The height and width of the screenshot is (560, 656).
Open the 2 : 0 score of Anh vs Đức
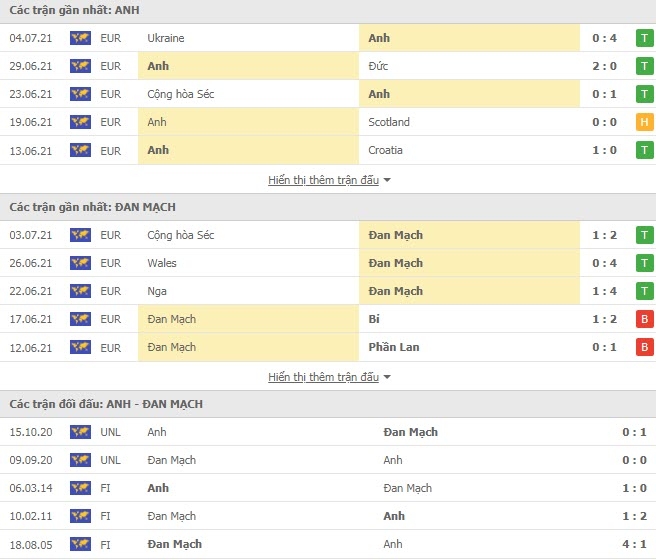(604, 66)
